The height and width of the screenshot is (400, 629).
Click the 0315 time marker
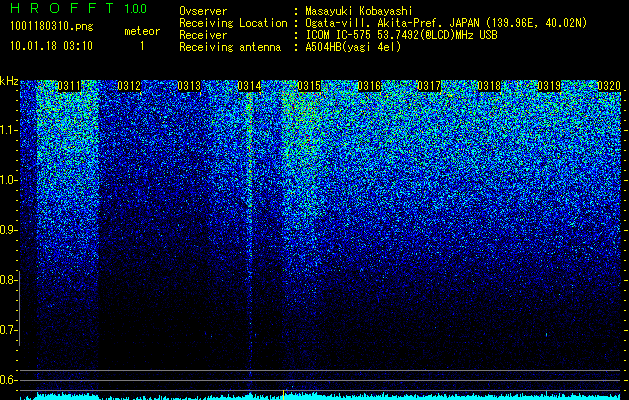[309, 86]
